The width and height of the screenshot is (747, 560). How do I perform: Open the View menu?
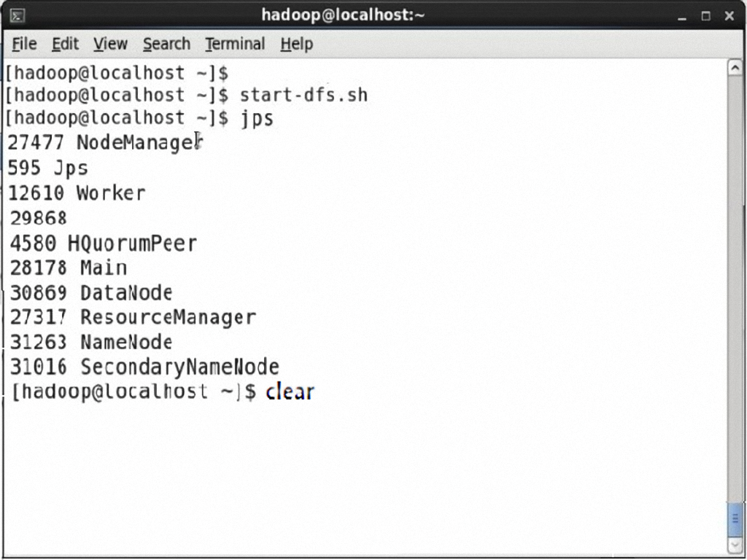click(110, 44)
